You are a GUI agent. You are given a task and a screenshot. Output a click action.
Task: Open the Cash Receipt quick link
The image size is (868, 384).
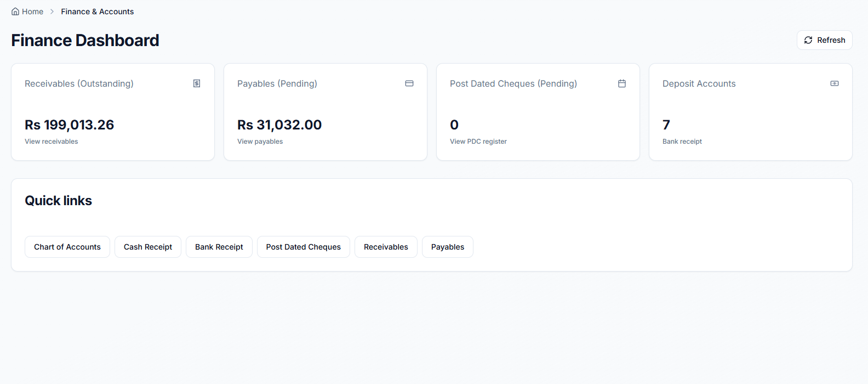pyautogui.click(x=148, y=247)
